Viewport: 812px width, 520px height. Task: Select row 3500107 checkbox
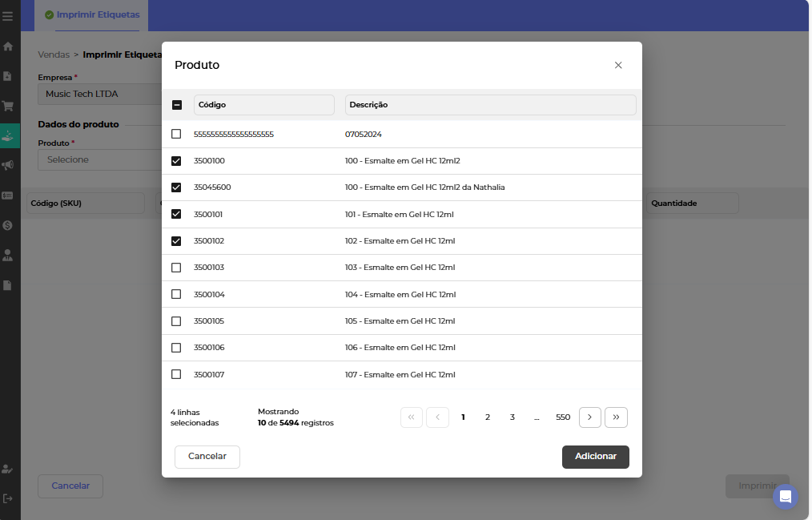(176, 374)
